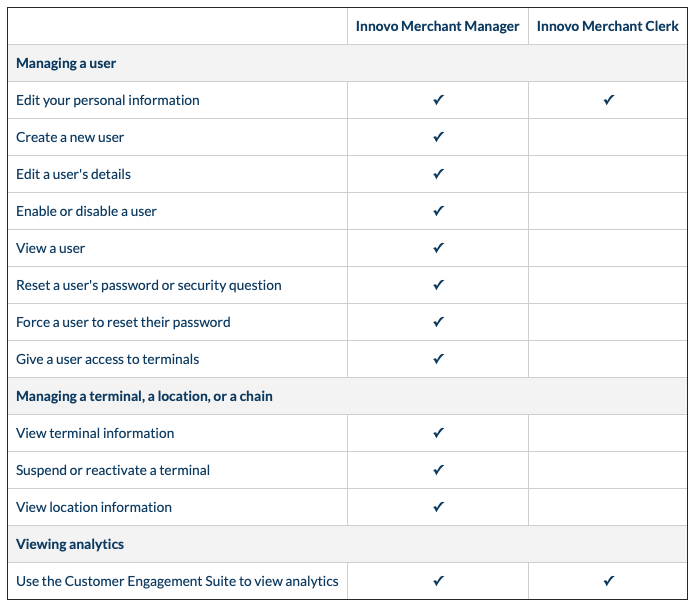This screenshot has width=696, height=613.
Task: Click Manager checkmark for Enable or disable a user
Action: pos(438,211)
